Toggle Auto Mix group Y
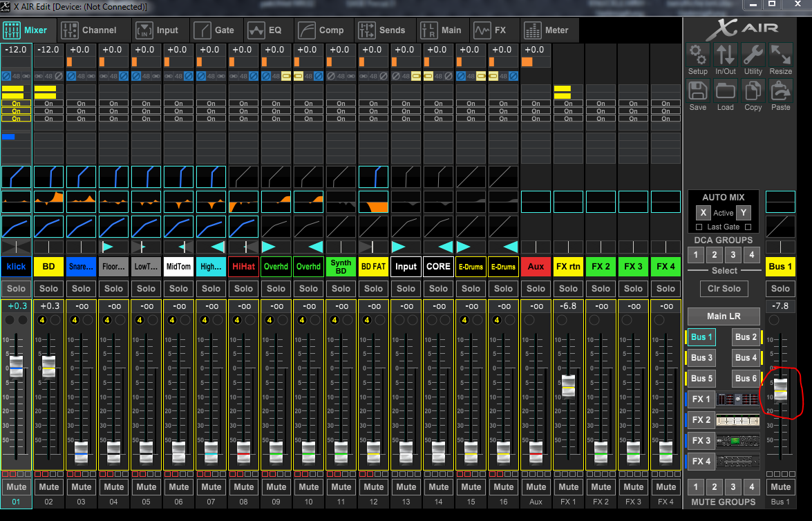The width and height of the screenshot is (812, 521). click(x=744, y=213)
